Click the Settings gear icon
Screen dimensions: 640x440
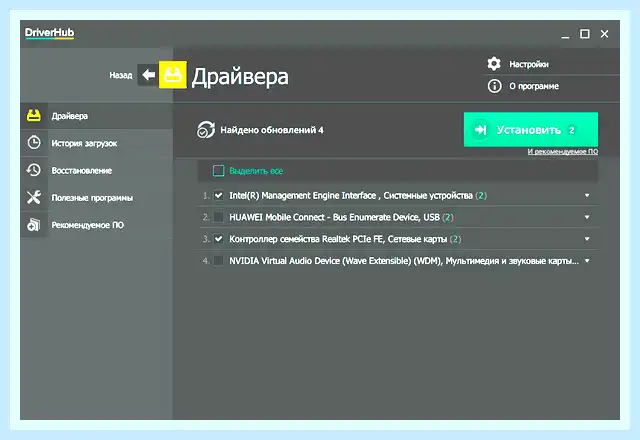[494, 64]
